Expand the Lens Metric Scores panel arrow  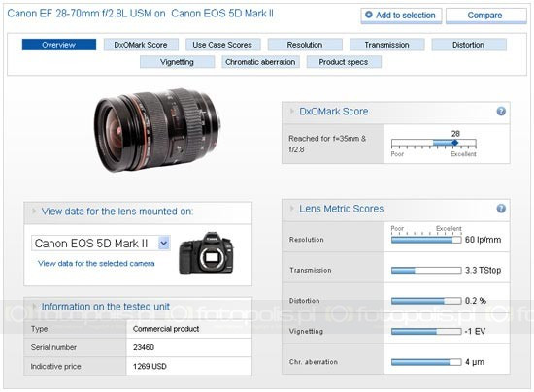tap(292, 209)
